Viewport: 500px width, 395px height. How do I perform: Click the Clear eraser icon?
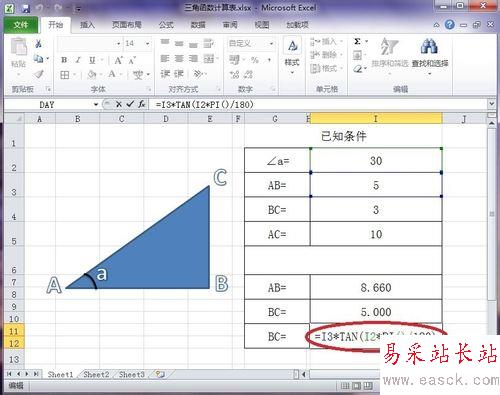[x=358, y=69]
